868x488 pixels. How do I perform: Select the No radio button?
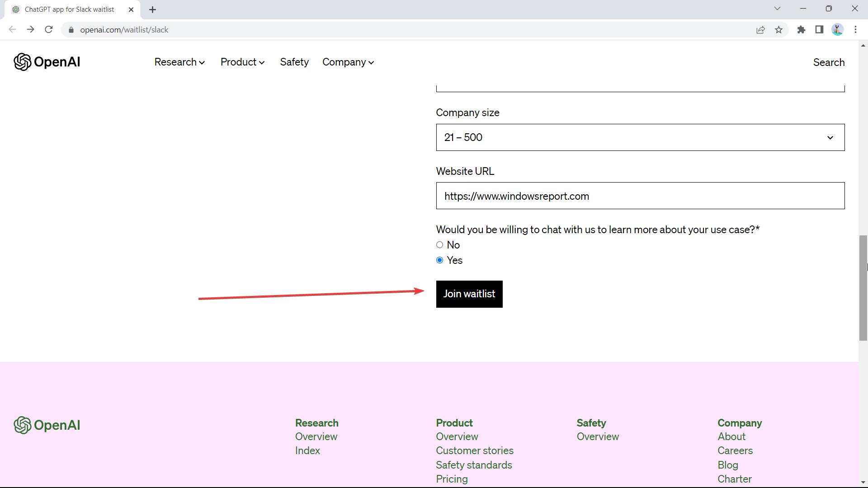point(439,245)
